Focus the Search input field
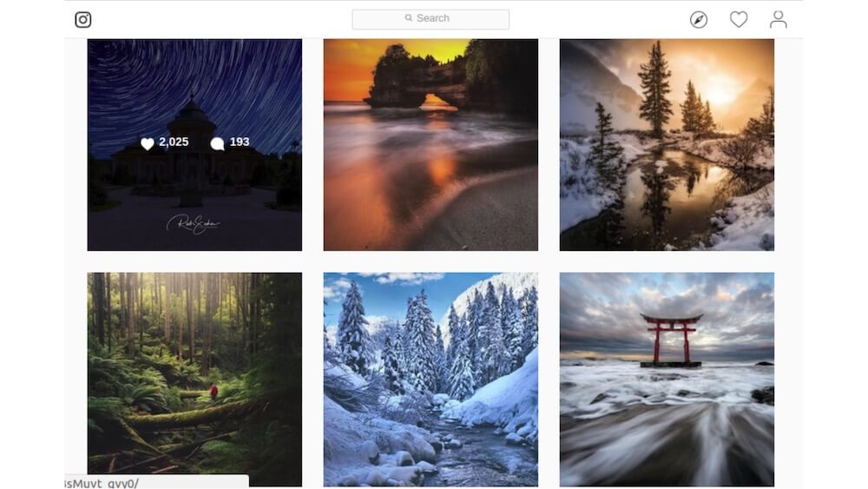Screen dimensions: 868x489 click(x=431, y=19)
